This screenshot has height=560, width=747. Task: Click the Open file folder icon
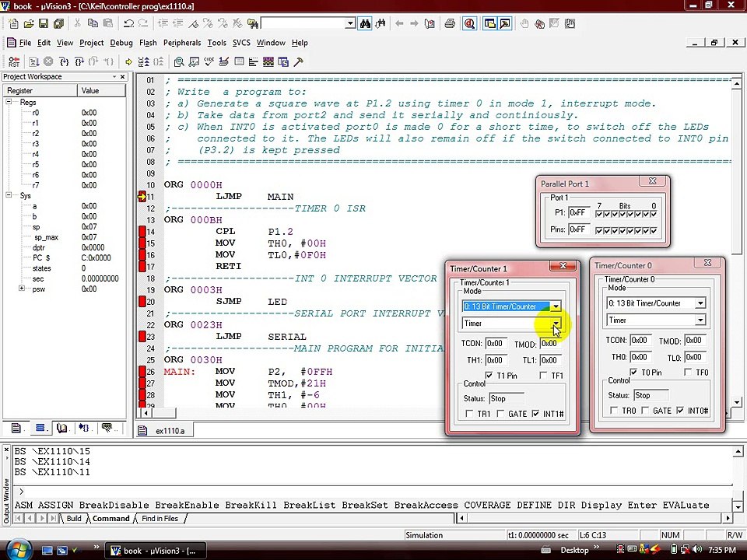(29, 23)
